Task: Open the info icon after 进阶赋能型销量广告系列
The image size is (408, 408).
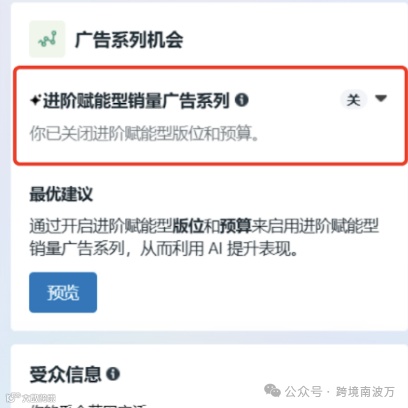Action: (242, 100)
